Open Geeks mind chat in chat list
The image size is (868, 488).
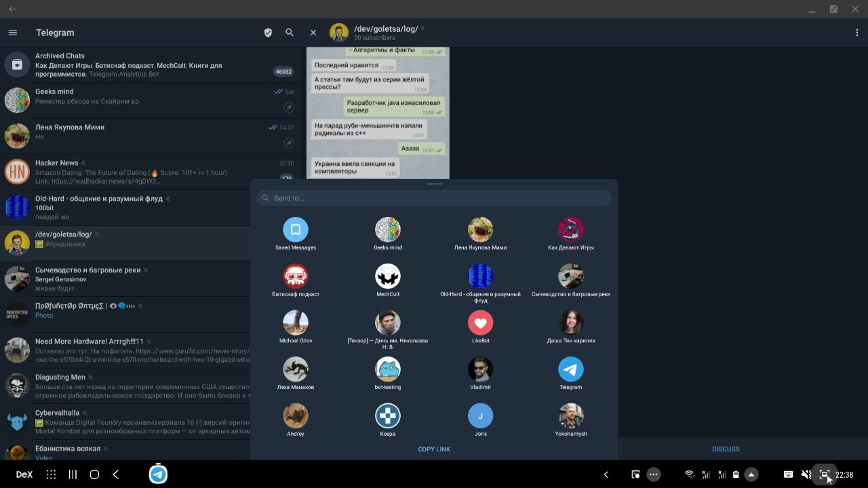click(149, 100)
